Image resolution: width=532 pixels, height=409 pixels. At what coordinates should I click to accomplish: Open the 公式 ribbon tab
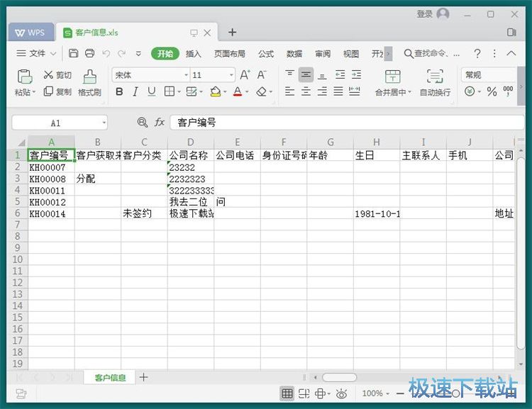pyautogui.click(x=266, y=54)
